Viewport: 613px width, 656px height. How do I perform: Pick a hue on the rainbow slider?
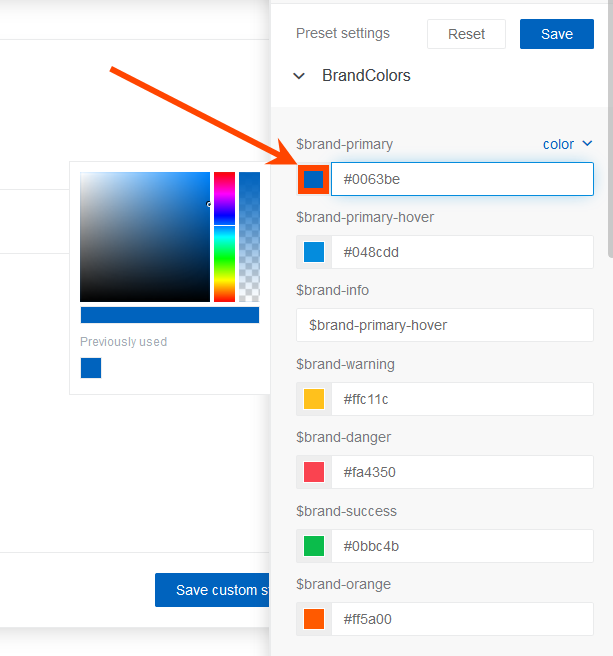point(224,237)
